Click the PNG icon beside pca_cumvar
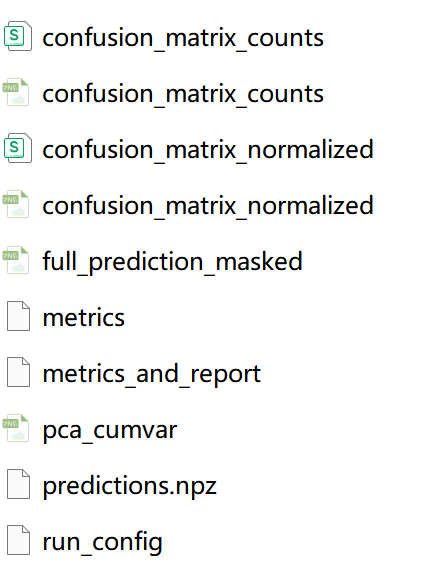This screenshot has width=432, height=576. [16, 428]
